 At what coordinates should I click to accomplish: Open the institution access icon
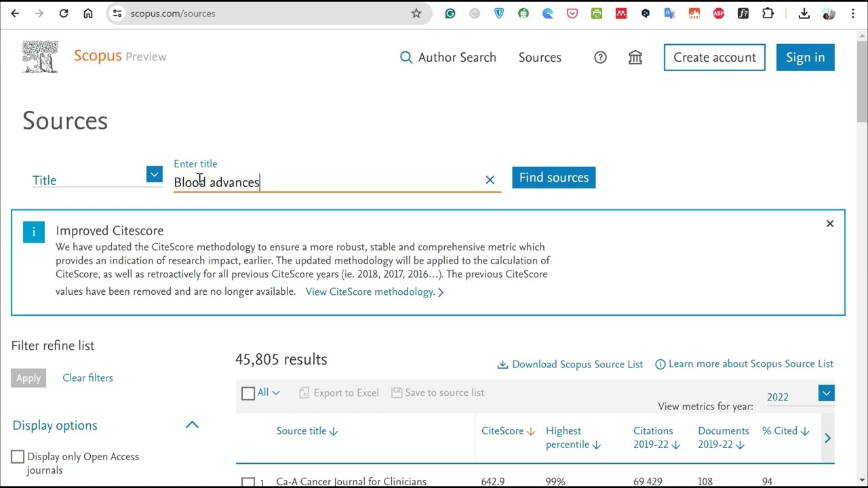635,58
